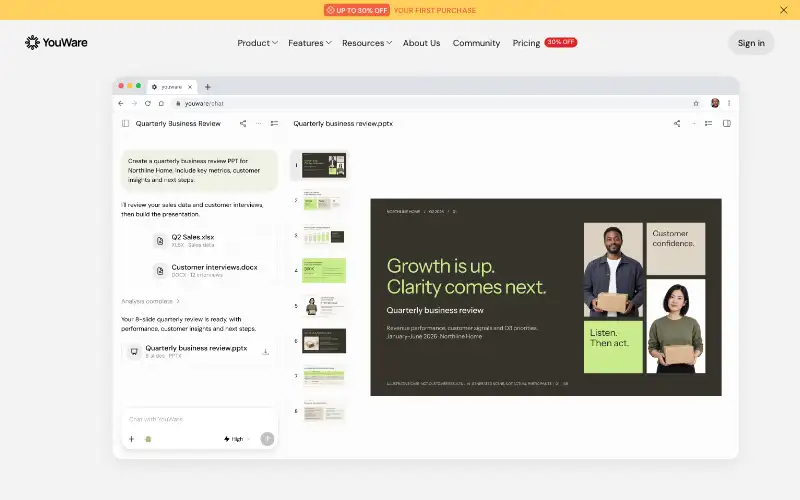Viewport: 800px width, 500px height.
Task: Click YOUR FIRST PURCHASE banner text
Action: click(x=435, y=10)
